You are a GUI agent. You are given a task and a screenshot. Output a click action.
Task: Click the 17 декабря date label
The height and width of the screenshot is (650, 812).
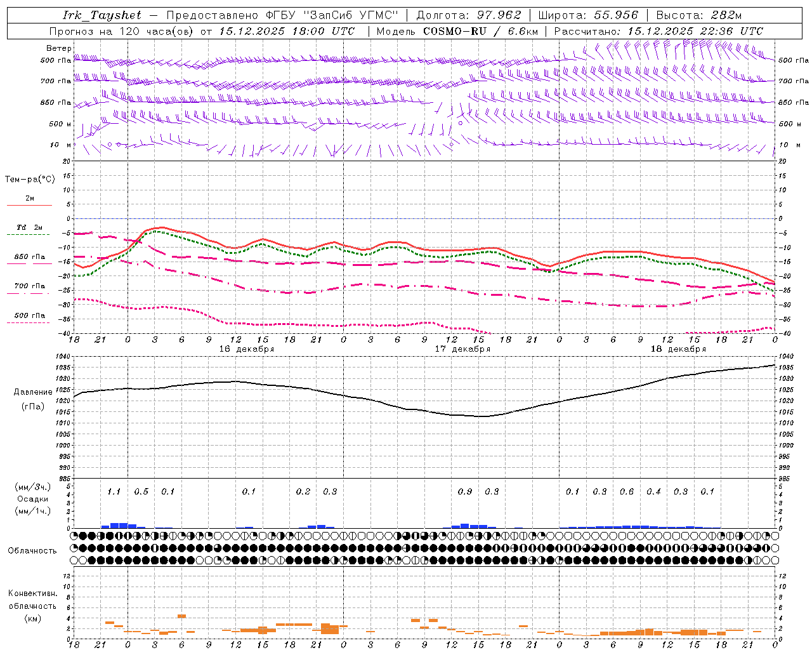(x=462, y=349)
